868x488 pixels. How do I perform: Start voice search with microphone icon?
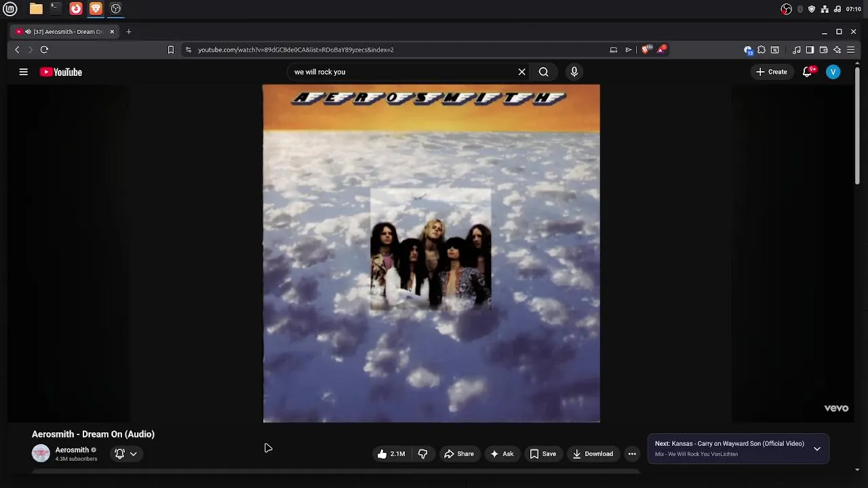[x=574, y=72]
